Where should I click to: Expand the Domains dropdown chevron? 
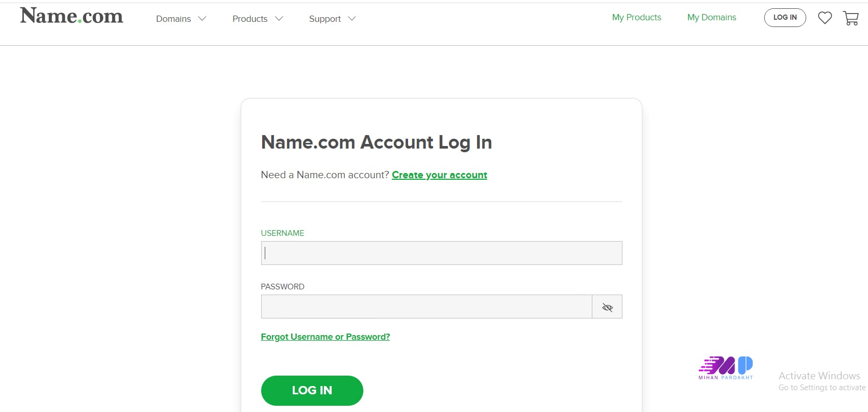202,19
